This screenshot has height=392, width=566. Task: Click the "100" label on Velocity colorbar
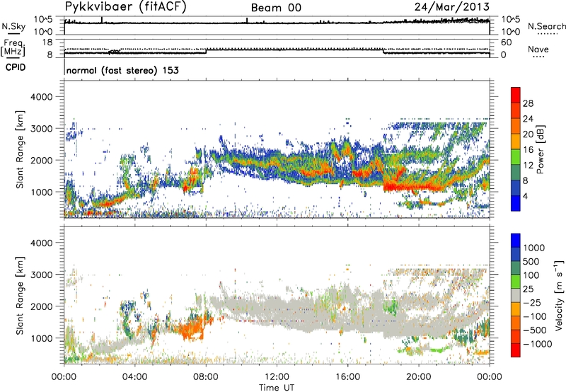[x=532, y=275]
